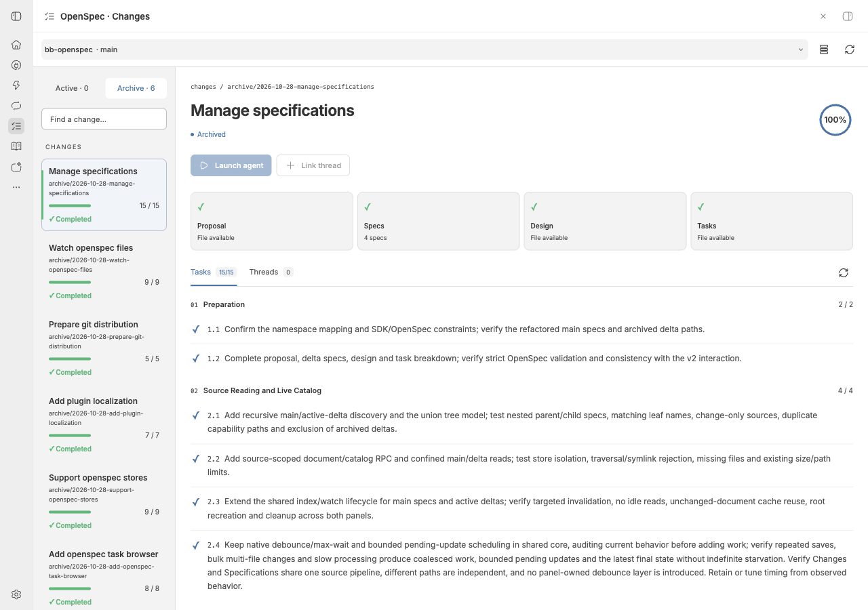
Task: Open settings via the gear icon
Action: click(16, 594)
